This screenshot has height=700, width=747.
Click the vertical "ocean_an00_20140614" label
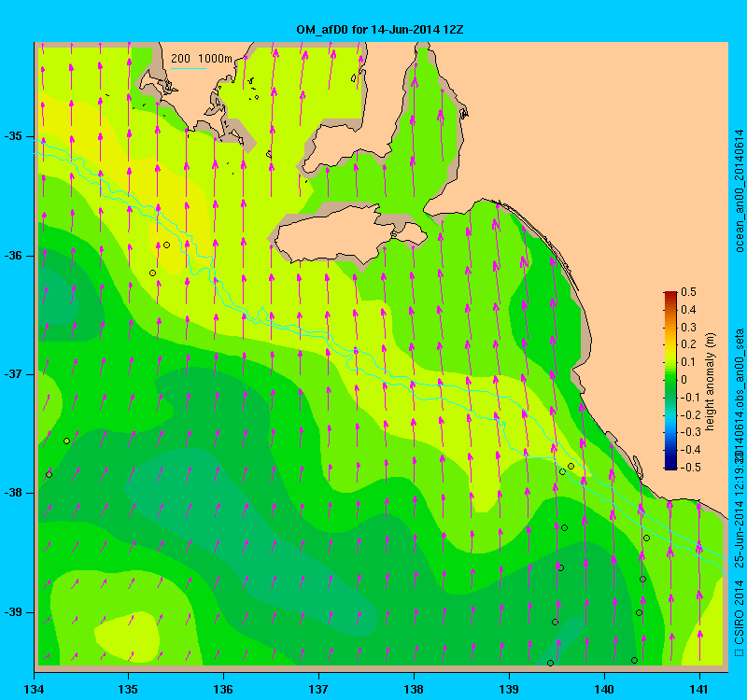pyautogui.click(x=739, y=191)
